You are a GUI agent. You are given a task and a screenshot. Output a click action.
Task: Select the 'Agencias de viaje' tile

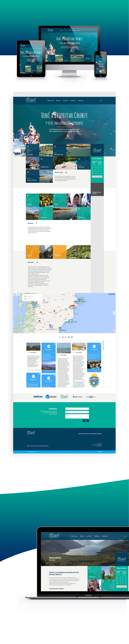(x=60, y=150)
